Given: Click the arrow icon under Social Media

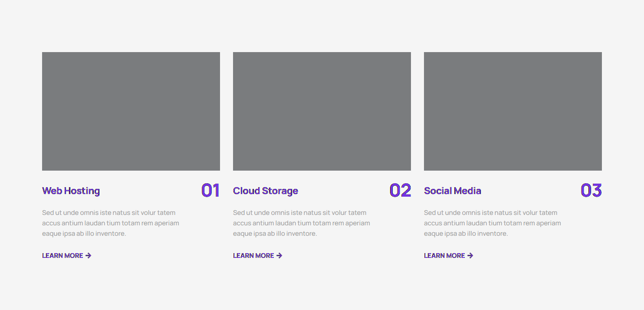Looking at the screenshot, I should 470,256.
